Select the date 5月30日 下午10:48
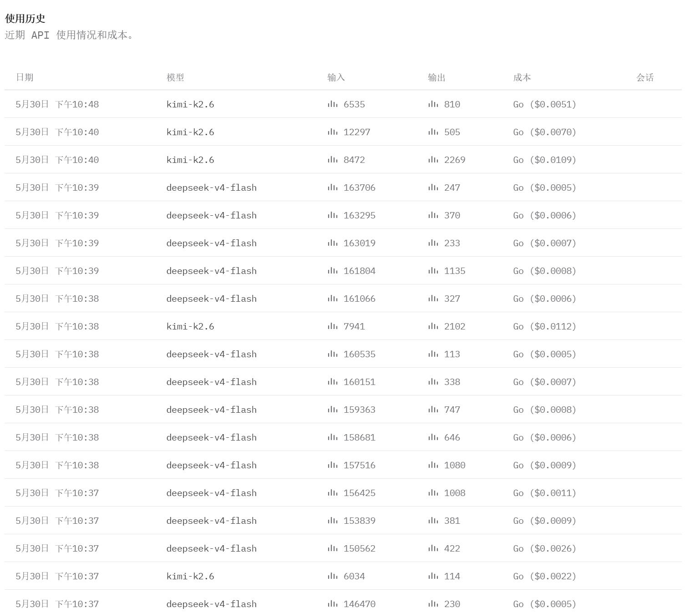 click(x=57, y=104)
